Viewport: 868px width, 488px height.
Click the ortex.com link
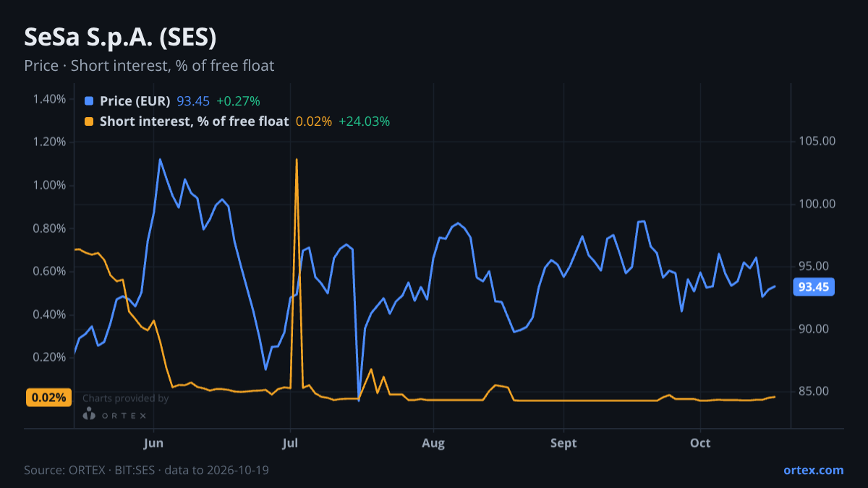click(813, 470)
